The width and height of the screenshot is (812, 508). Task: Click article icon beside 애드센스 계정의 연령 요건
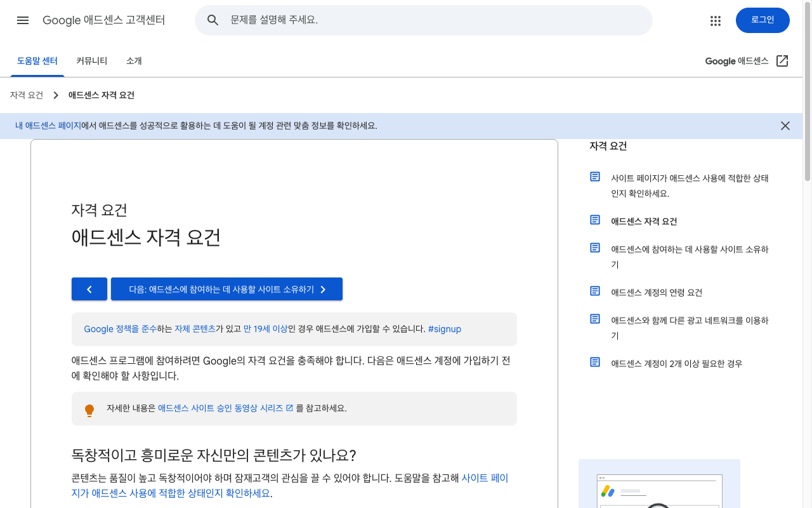[595, 291]
